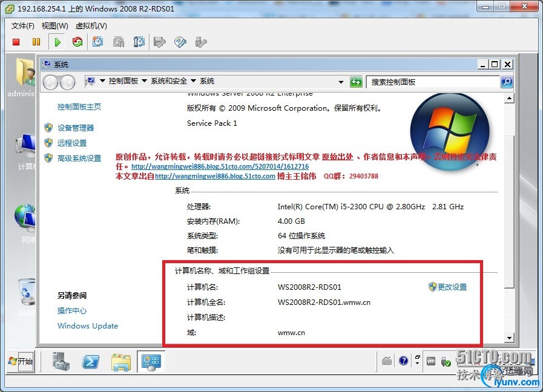Click the help question mark tray icon

[403, 361]
